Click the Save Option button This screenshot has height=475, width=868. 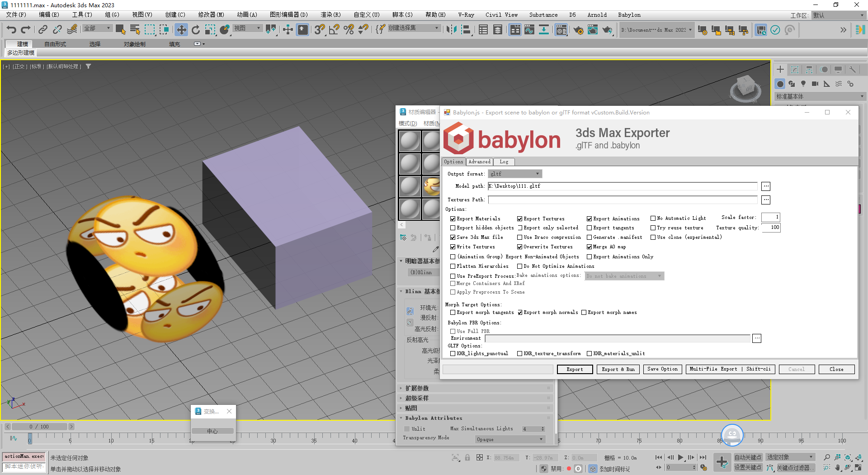(662, 369)
